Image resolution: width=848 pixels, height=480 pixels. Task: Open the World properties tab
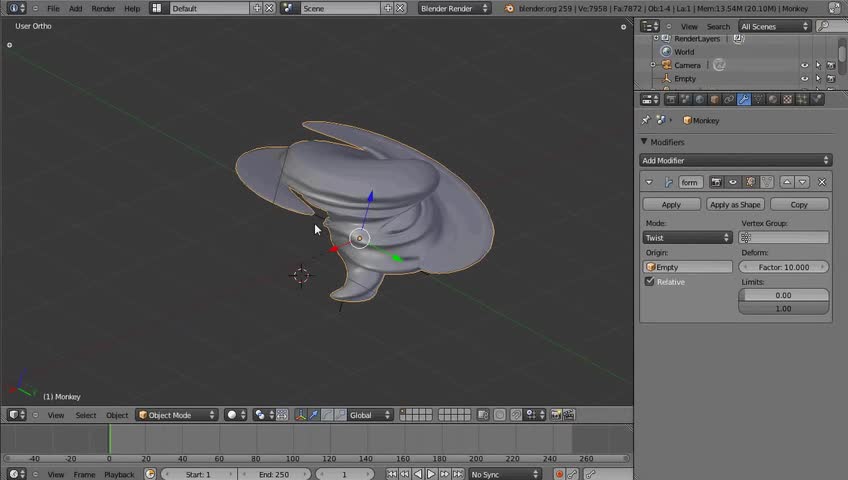tap(700, 99)
